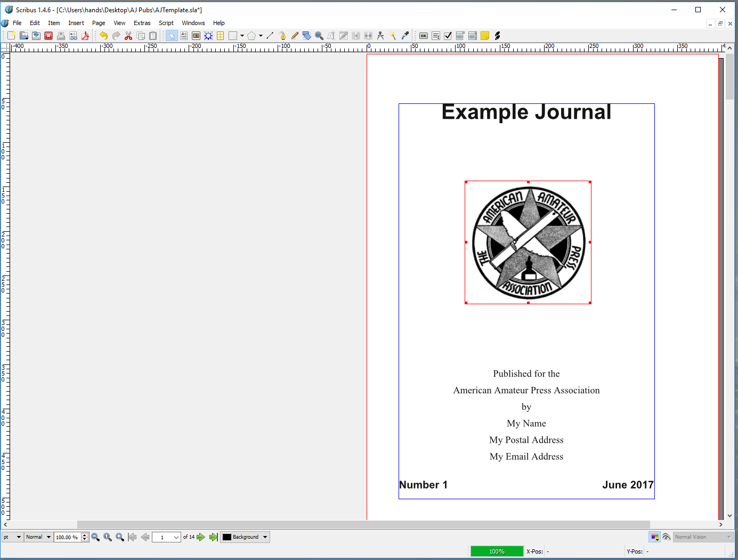The width and height of the screenshot is (738, 560).
Task: Select the Bezier Curve pen tool
Action: point(282,36)
